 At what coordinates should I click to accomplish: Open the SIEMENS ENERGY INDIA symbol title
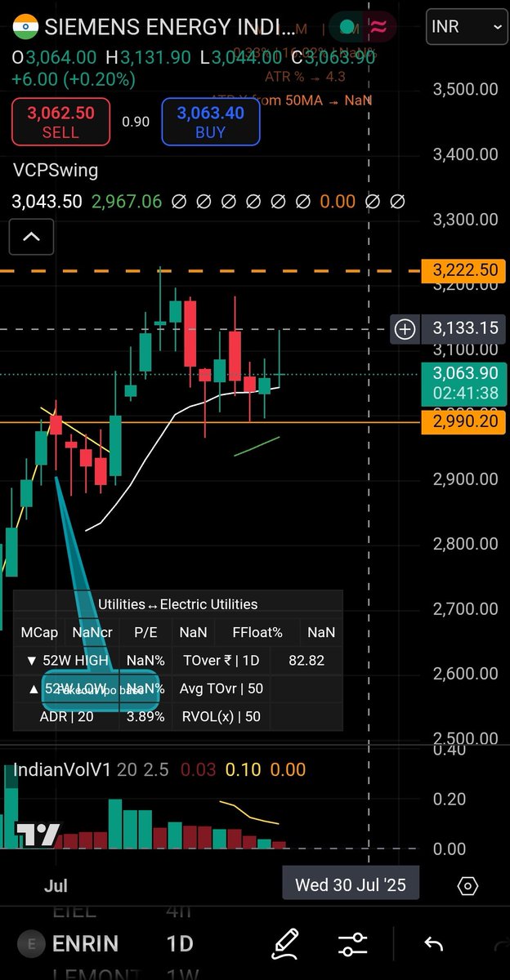pos(170,27)
